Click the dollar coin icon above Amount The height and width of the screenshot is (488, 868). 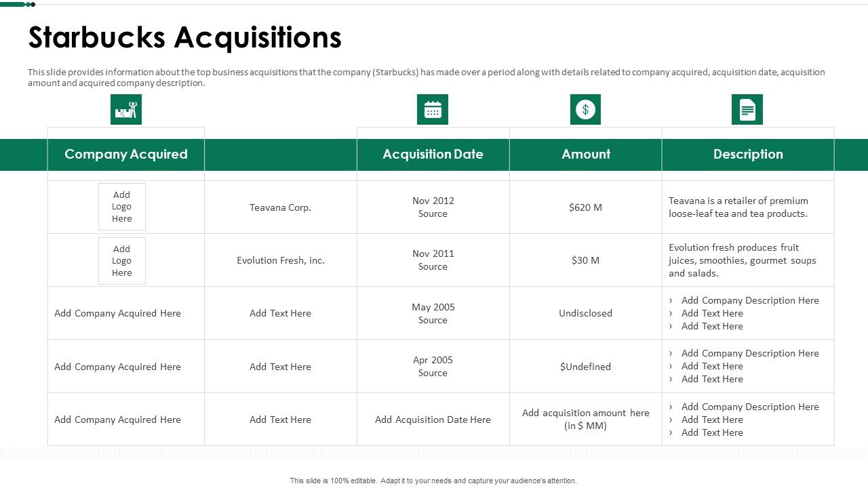point(585,109)
